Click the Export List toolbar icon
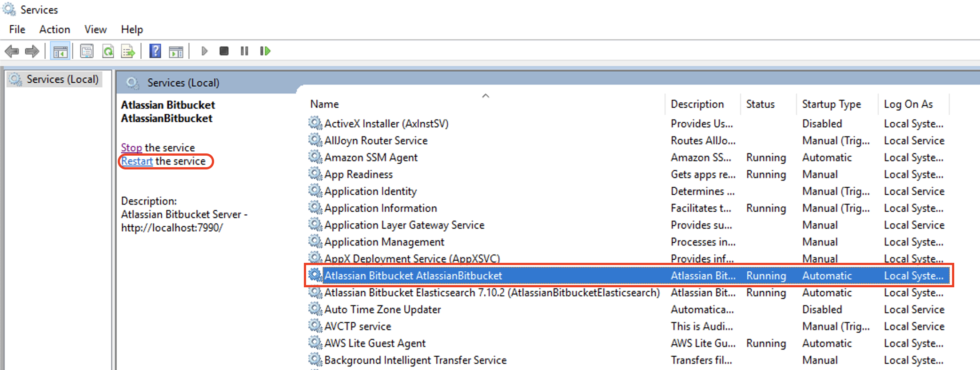Viewport: 980px width, 370px height. coord(128,51)
